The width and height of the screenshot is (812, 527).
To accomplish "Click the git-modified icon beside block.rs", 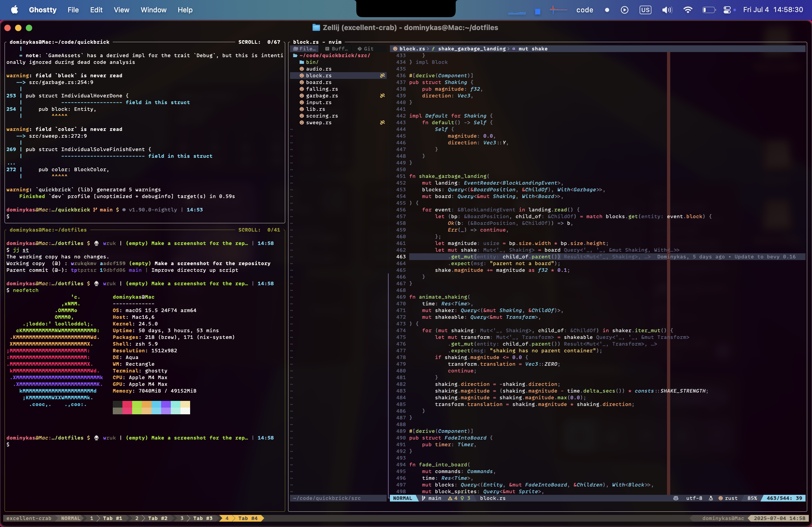I will click(382, 76).
